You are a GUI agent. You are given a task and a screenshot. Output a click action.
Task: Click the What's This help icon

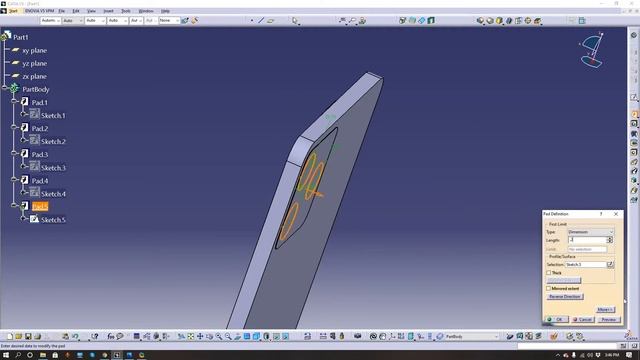(x=95, y=336)
